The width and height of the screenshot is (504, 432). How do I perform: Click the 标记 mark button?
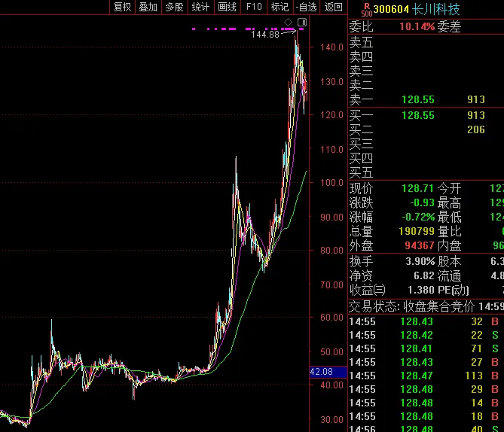point(279,7)
